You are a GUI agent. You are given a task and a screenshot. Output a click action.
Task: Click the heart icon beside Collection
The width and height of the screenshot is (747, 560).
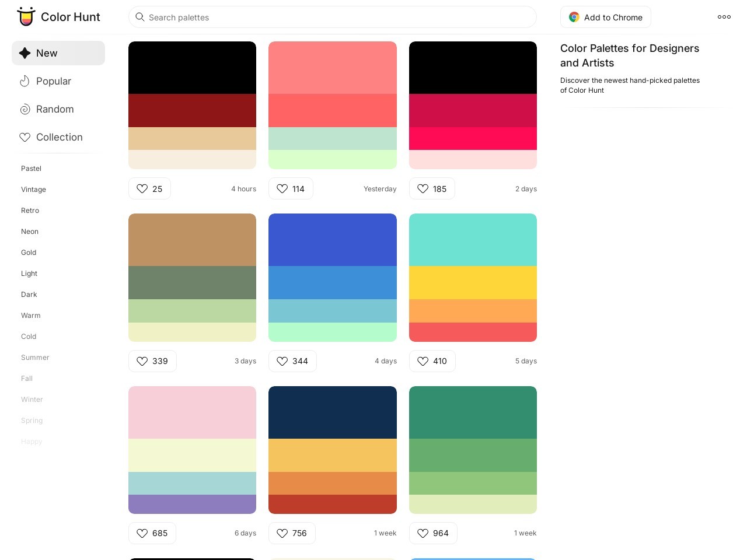point(25,137)
